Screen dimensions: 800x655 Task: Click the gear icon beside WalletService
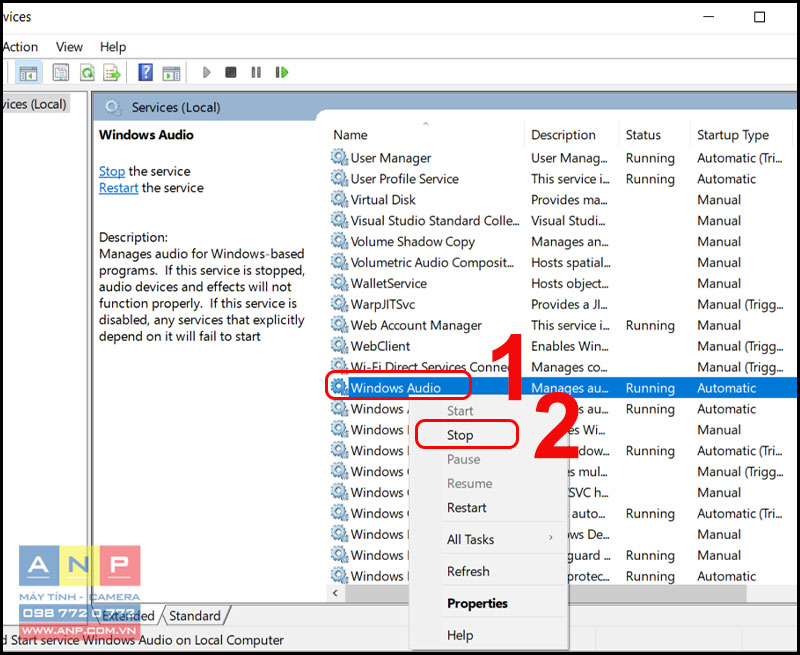tap(339, 283)
